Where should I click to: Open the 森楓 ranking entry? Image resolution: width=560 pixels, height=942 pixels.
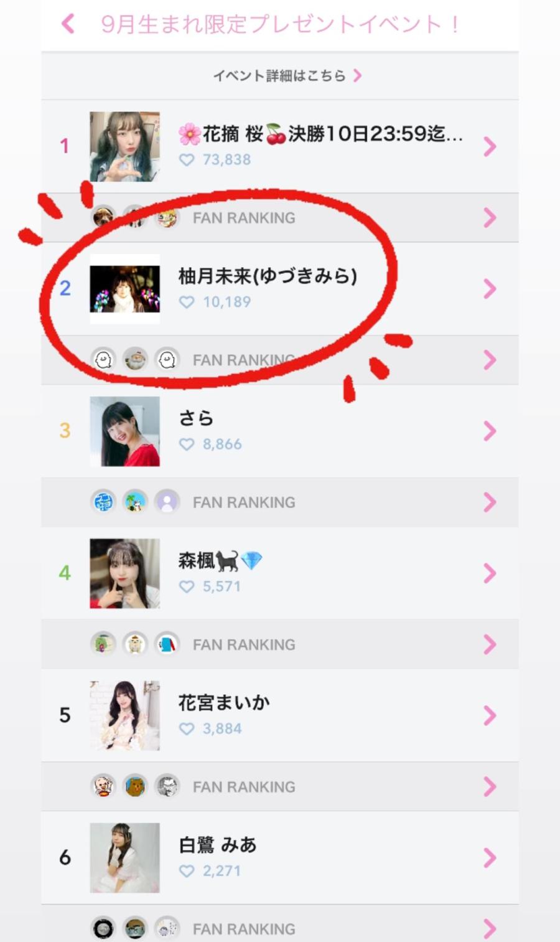pos(280,573)
